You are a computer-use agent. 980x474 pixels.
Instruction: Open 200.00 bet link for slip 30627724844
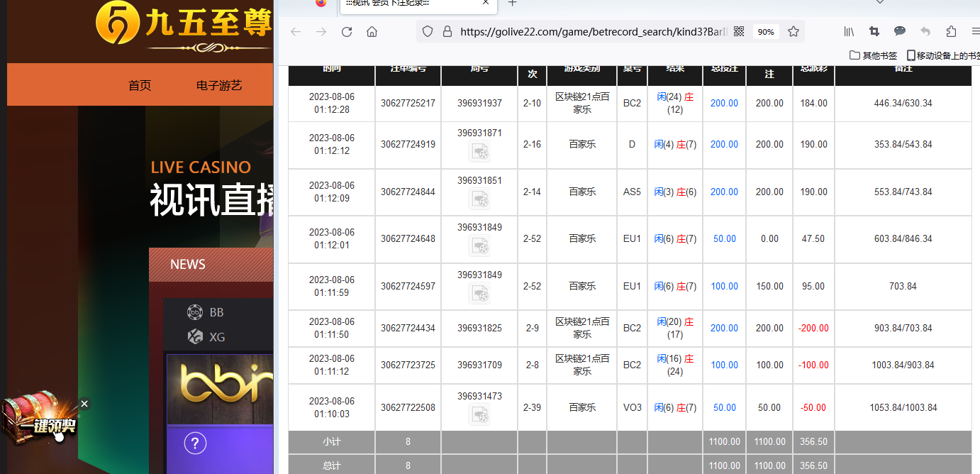(724, 192)
